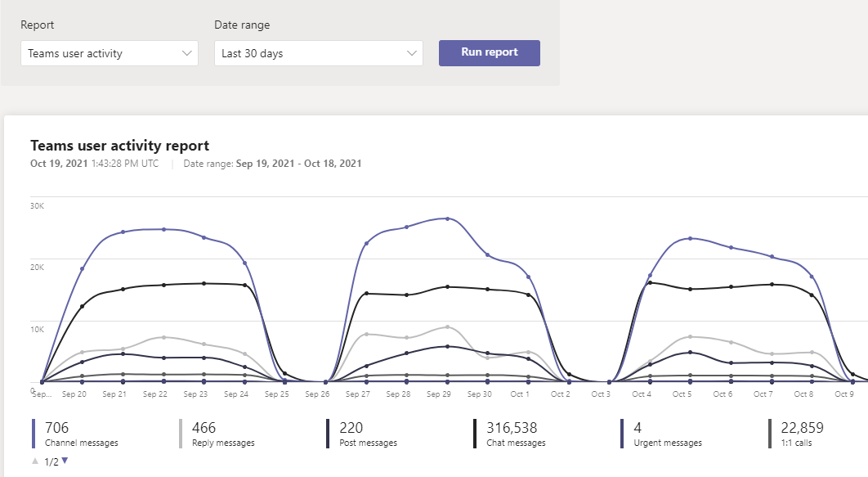Select the top purple line's Sep 22 data point
This screenshot has width=868, height=477.
coord(163,229)
